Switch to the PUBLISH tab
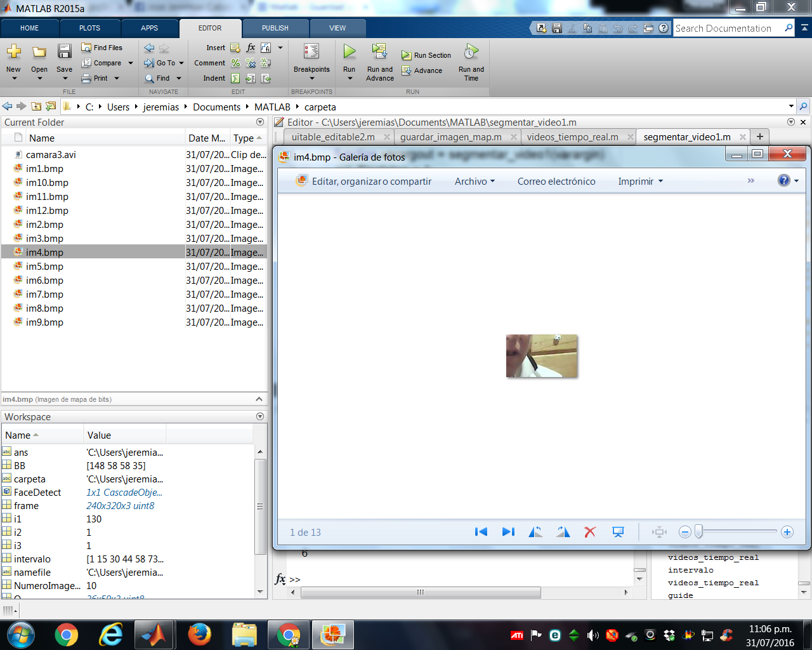 coord(275,28)
